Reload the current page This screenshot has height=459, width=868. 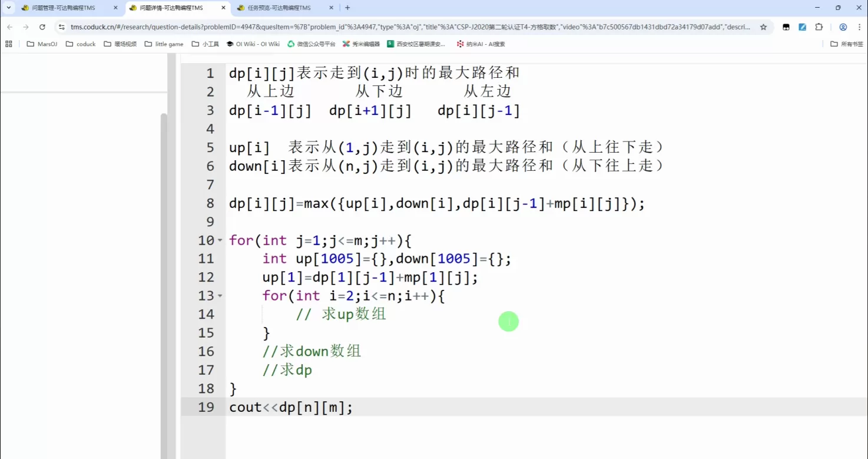[x=42, y=27]
